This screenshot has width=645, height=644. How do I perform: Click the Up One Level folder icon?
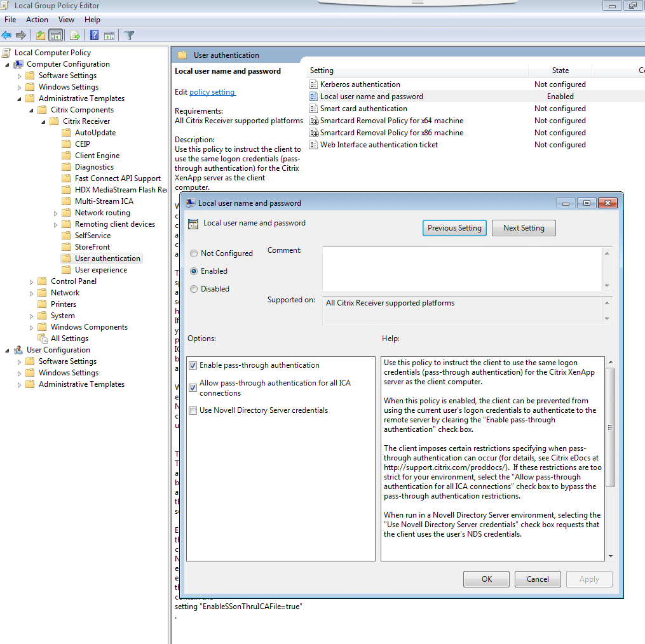(x=40, y=36)
